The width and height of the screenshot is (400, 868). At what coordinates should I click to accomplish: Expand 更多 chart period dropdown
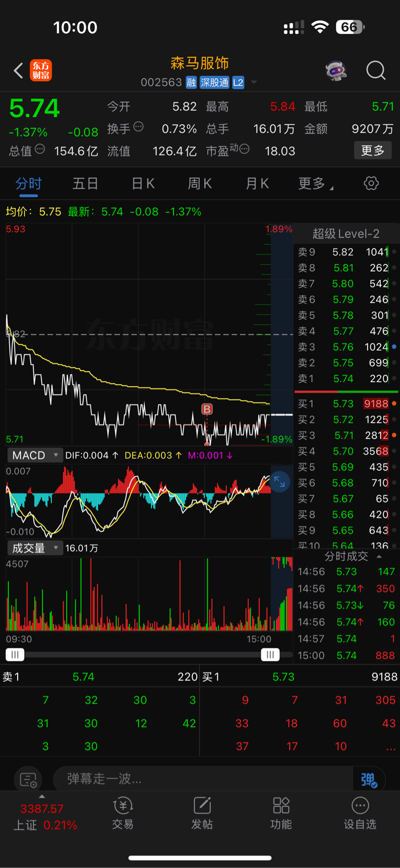(316, 184)
